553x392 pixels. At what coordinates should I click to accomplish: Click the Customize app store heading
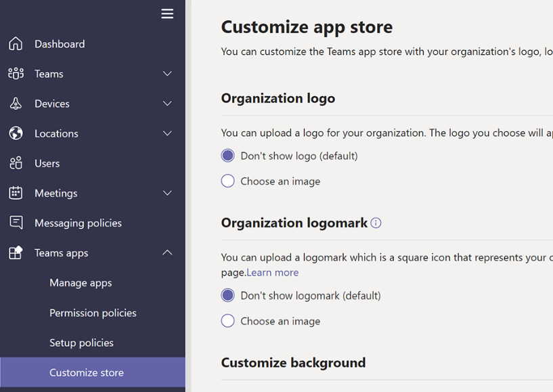point(307,27)
